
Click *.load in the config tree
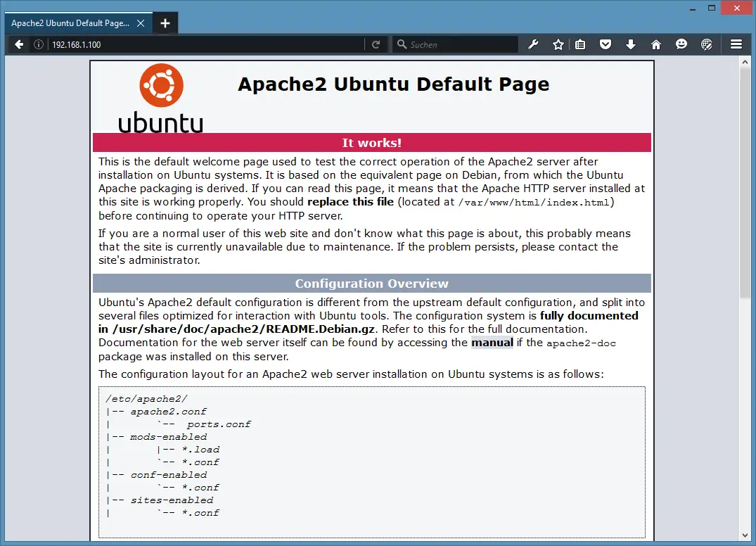(200, 450)
